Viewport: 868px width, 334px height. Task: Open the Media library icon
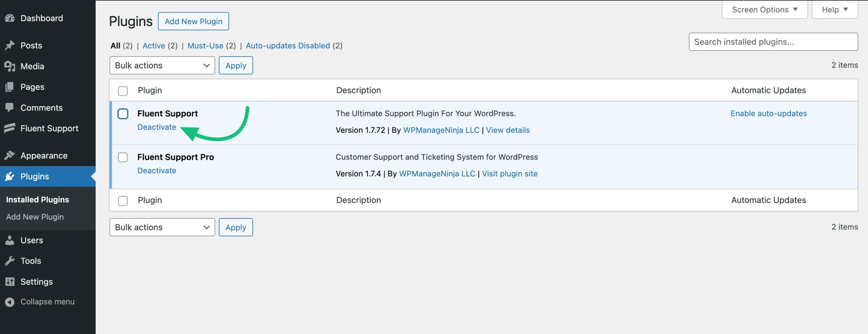click(x=10, y=66)
